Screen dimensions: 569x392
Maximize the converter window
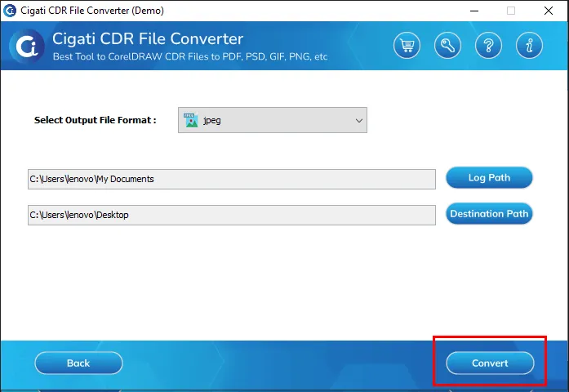click(x=511, y=11)
